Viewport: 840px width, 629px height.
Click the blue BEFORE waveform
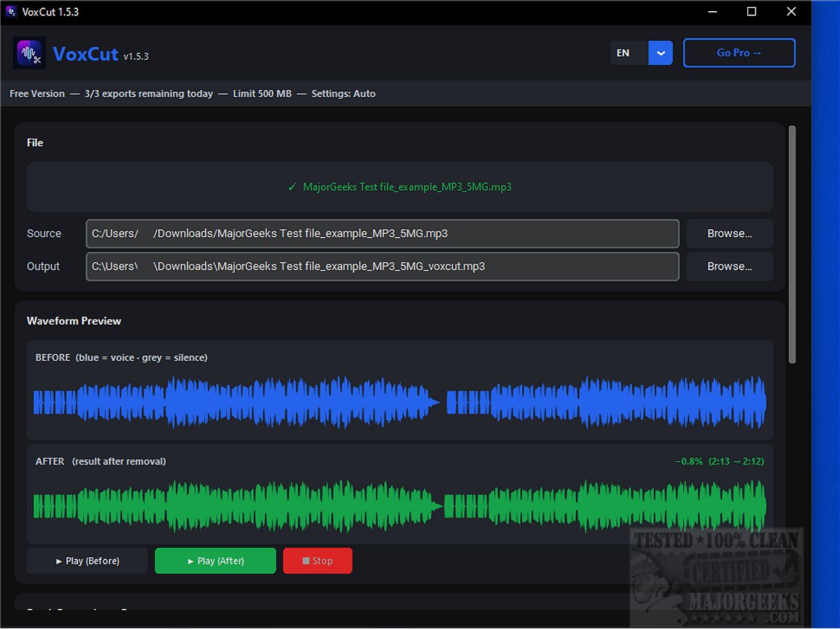click(399, 402)
